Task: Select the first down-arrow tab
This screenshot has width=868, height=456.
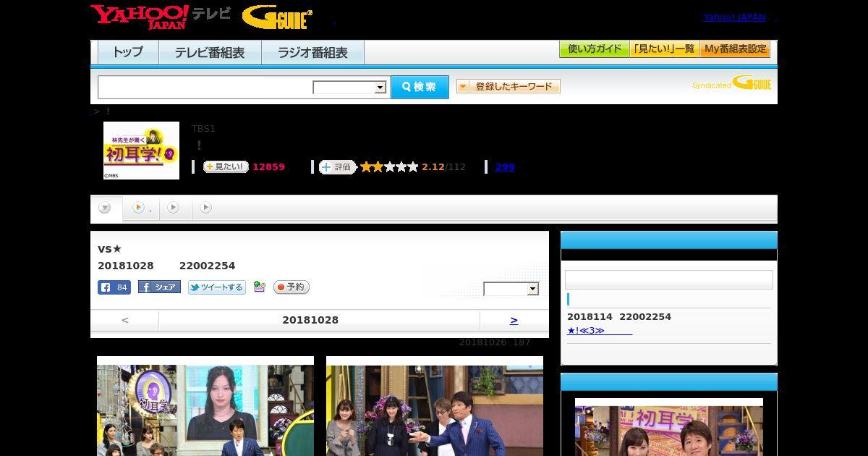Action: pyautogui.click(x=105, y=208)
